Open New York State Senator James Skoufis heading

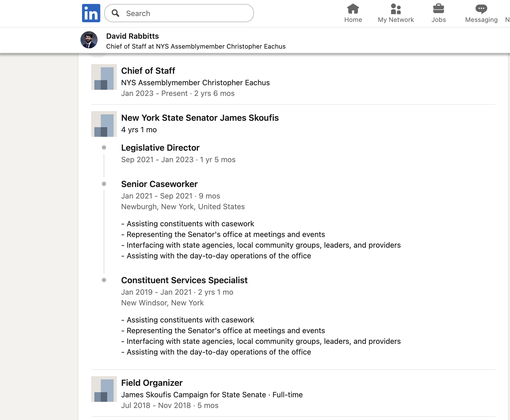click(x=200, y=118)
